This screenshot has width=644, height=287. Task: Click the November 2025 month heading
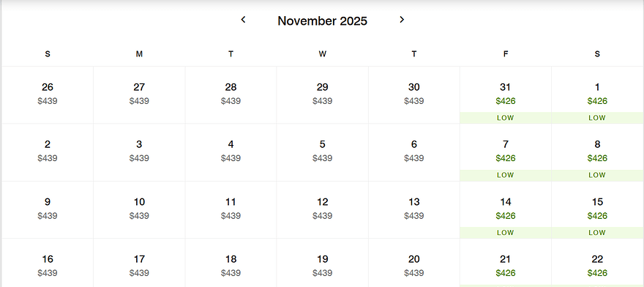tap(323, 21)
